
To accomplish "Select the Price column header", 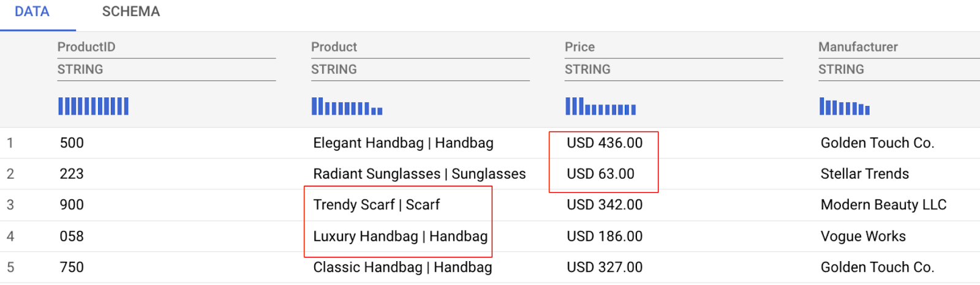I will point(579,47).
